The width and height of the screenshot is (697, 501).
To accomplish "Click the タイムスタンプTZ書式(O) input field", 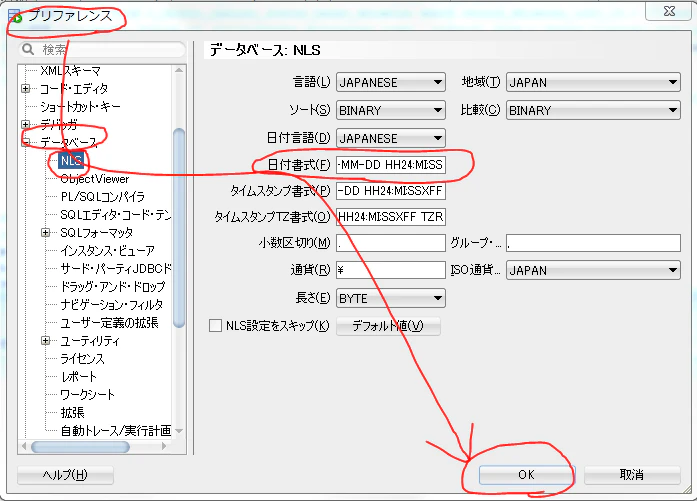I will coord(391,216).
